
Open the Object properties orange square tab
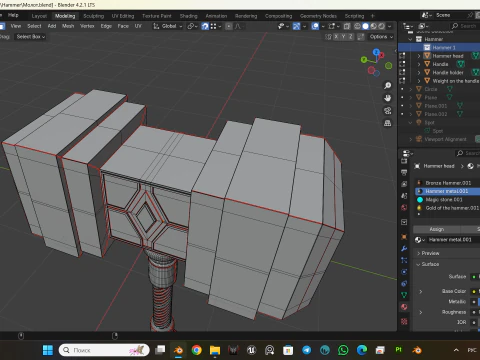point(404,237)
